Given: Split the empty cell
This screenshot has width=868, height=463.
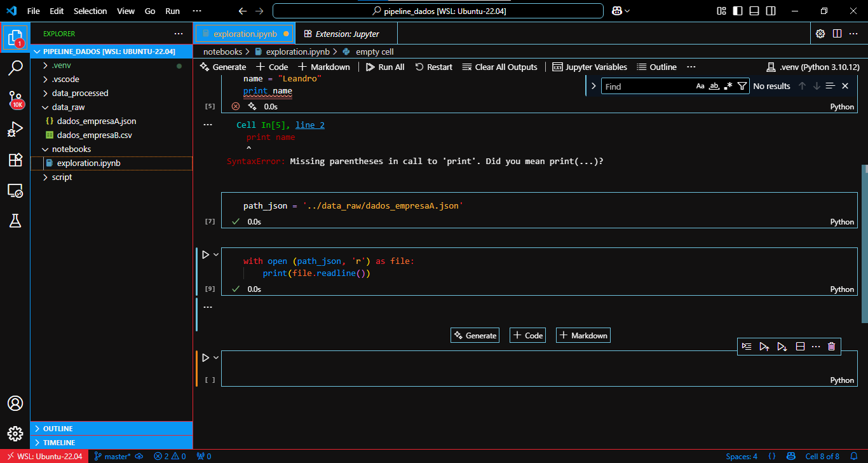Looking at the screenshot, I should pyautogui.click(x=800, y=347).
